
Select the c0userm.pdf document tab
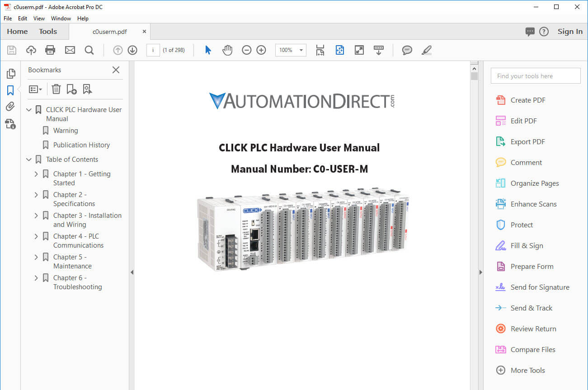point(110,32)
